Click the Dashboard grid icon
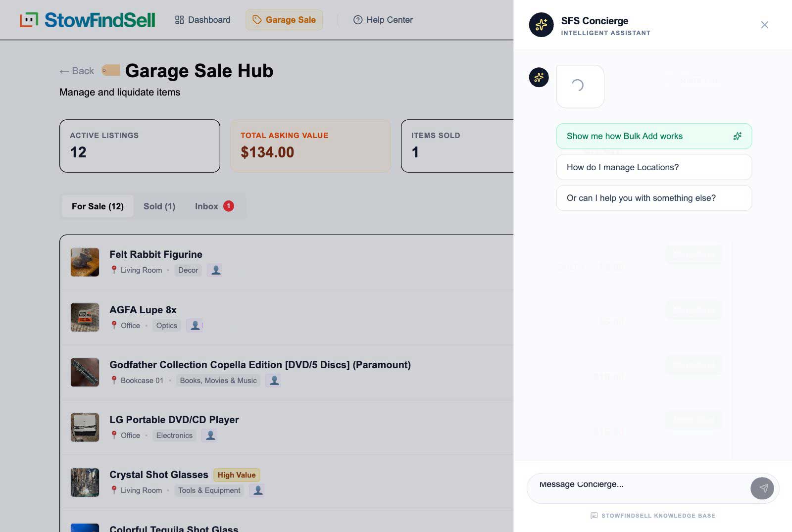 tap(179, 20)
